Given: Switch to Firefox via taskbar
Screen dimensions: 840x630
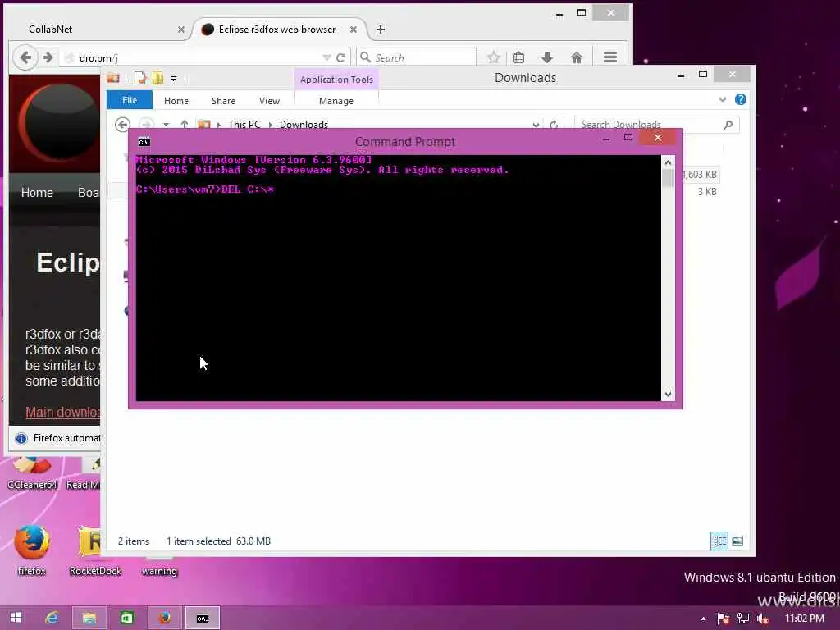Looking at the screenshot, I should click(x=164, y=618).
